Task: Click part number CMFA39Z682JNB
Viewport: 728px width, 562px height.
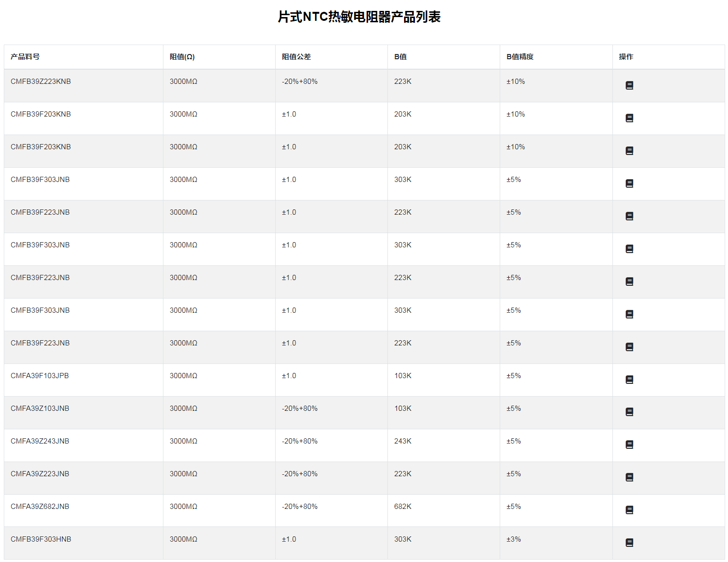Action: point(40,507)
